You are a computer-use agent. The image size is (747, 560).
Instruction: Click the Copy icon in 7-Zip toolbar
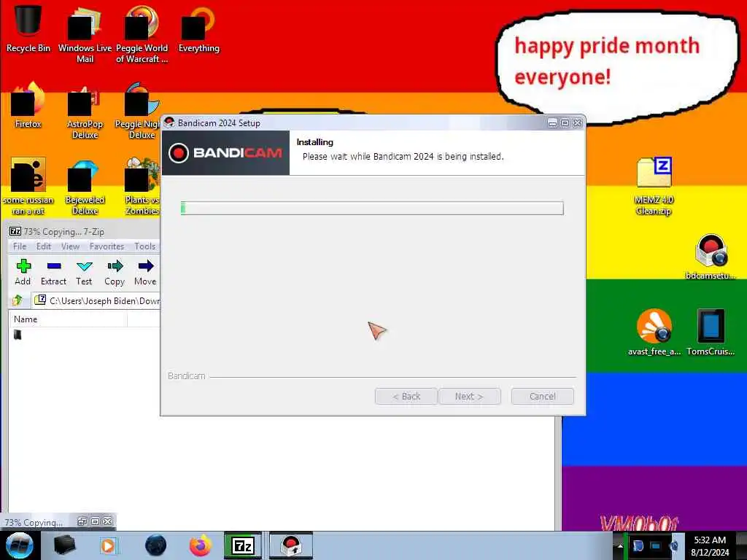115,273
